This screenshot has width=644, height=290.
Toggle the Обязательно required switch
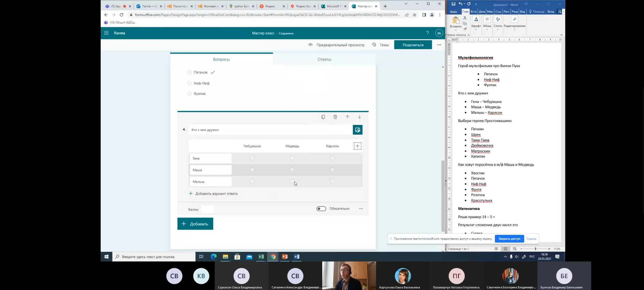tap(321, 209)
